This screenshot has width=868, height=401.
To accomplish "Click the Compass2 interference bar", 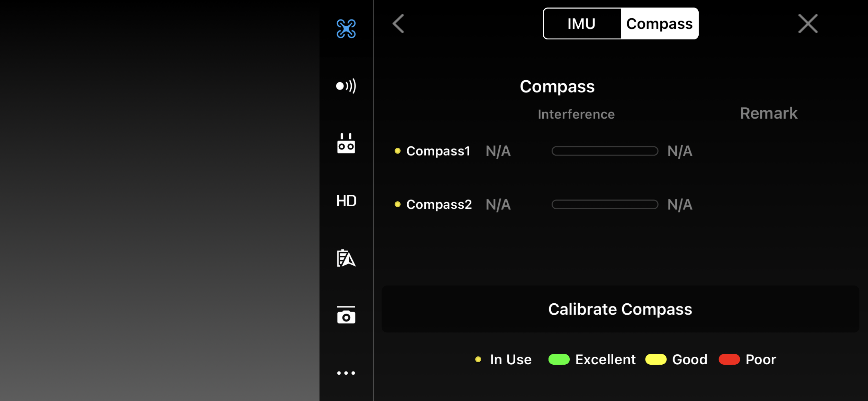I will coord(605,204).
